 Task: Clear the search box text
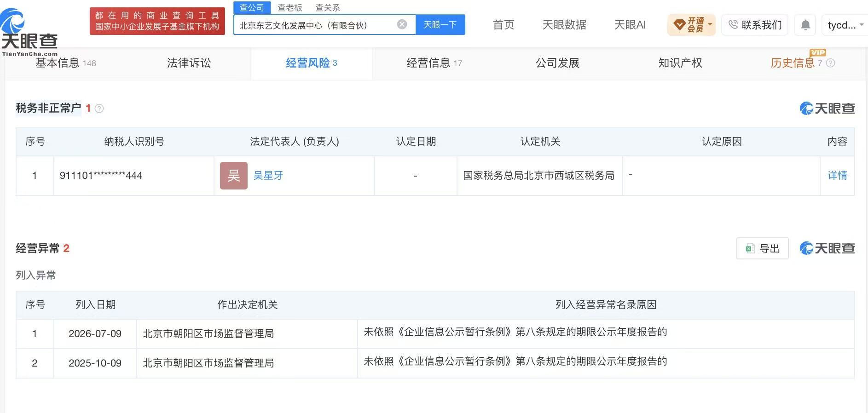[402, 24]
